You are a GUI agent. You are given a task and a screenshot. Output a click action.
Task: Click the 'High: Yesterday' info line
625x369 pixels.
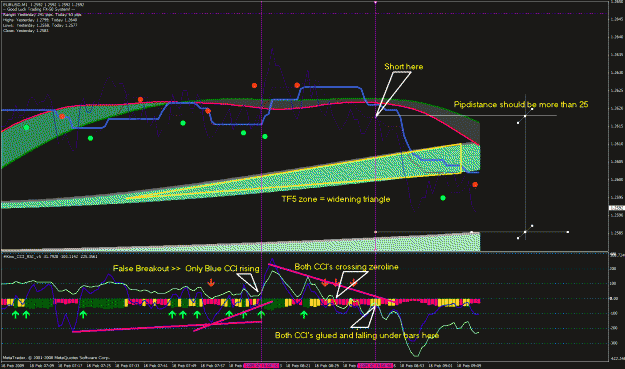point(40,20)
